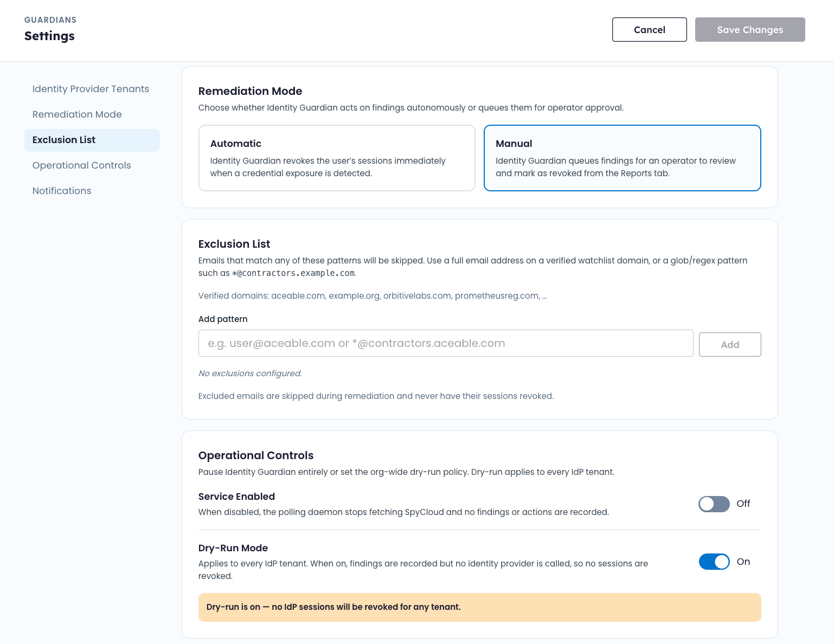Turn off the Dry-Run Mode toggle
Viewport: 834px width, 644px height.
[714, 562]
